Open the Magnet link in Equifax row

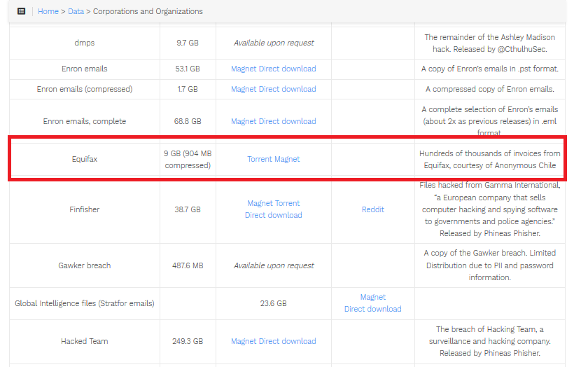click(x=287, y=159)
